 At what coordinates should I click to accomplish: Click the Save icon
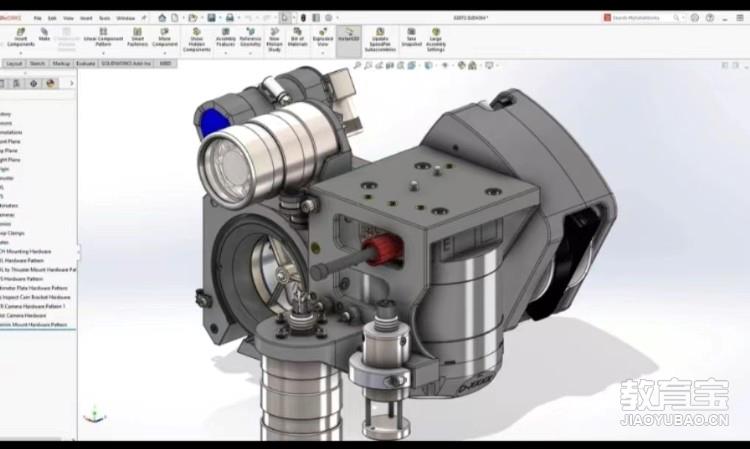211,18
